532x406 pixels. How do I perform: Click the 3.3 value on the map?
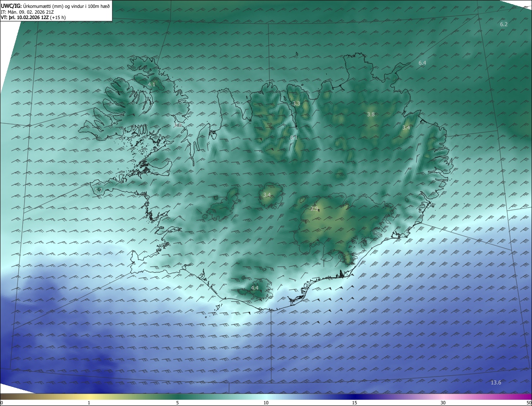[x=296, y=104]
